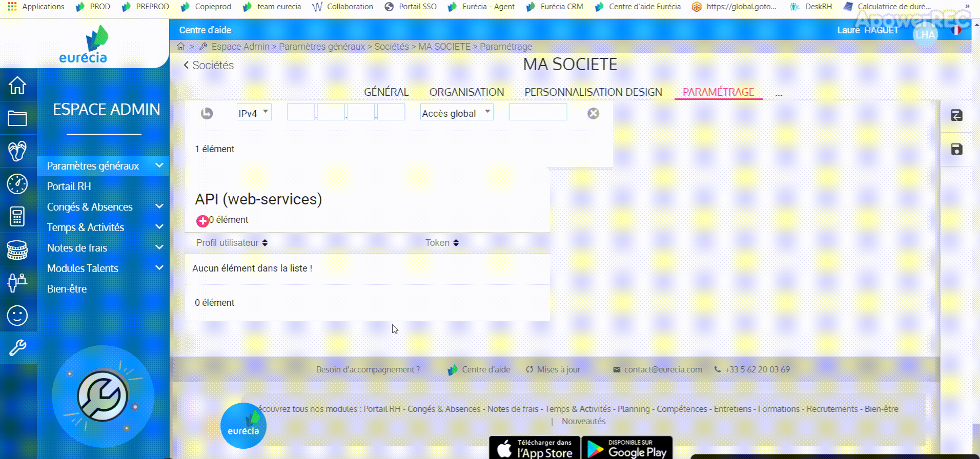
Task: Delete the IP row with the X icon
Action: tap(593, 113)
